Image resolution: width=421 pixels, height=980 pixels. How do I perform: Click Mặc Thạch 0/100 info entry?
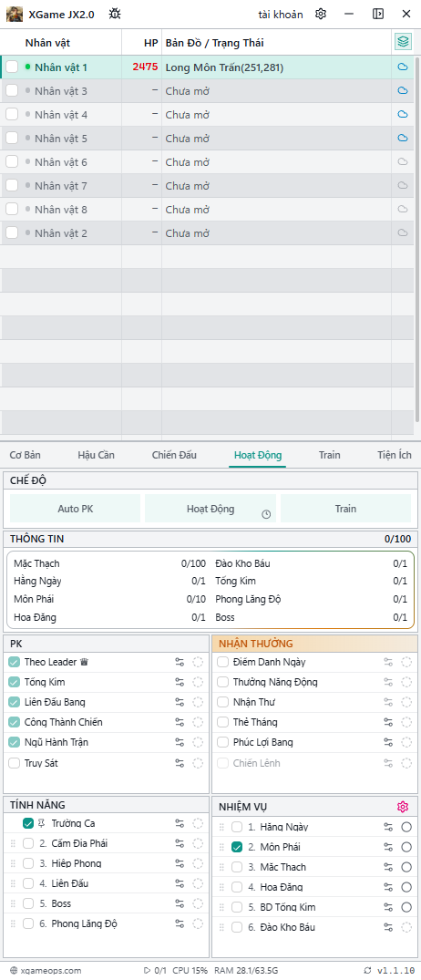pyautogui.click(x=109, y=563)
